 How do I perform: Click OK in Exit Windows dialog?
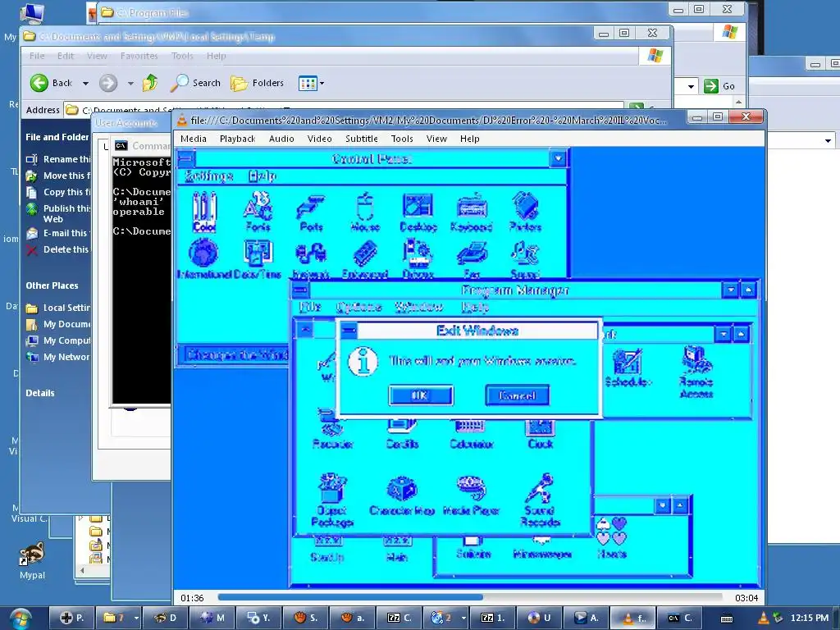point(421,395)
